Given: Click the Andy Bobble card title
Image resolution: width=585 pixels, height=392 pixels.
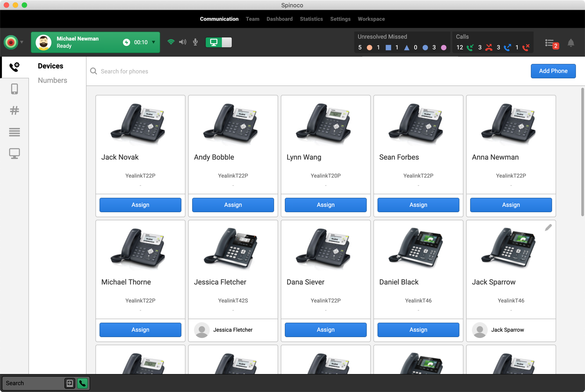Looking at the screenshot, I should [x=214, y=157].
